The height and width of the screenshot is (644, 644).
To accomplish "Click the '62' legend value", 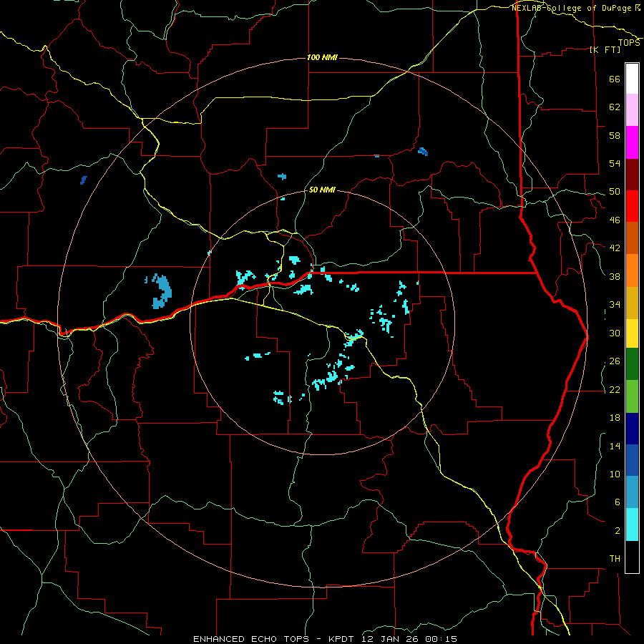I will (615, 107).
